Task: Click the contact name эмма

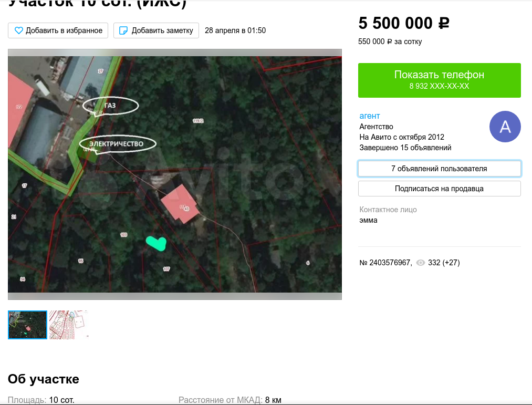Action: [x=368, y=220]
